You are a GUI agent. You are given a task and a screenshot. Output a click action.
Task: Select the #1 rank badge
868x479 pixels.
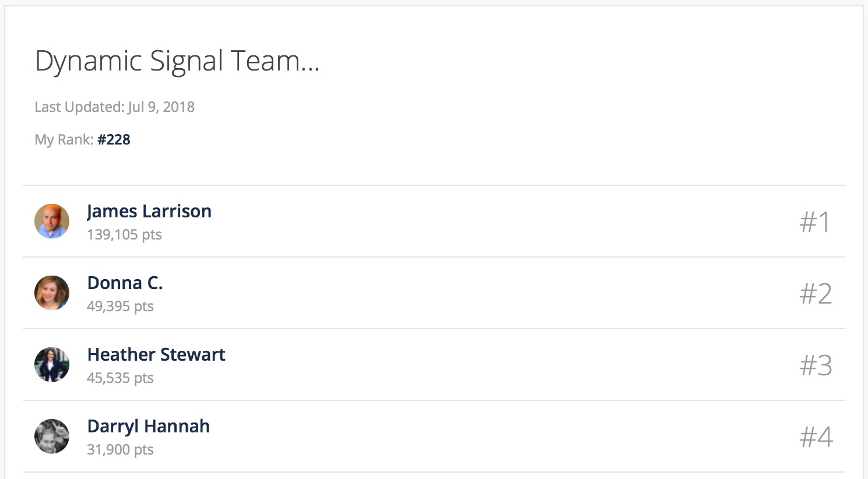815,221
